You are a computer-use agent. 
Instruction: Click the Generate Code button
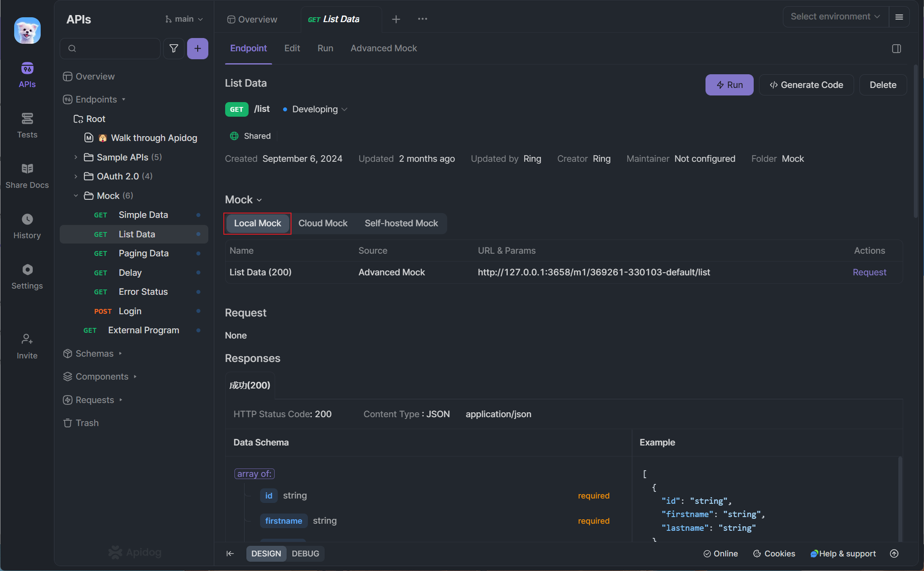pos(806,85)
